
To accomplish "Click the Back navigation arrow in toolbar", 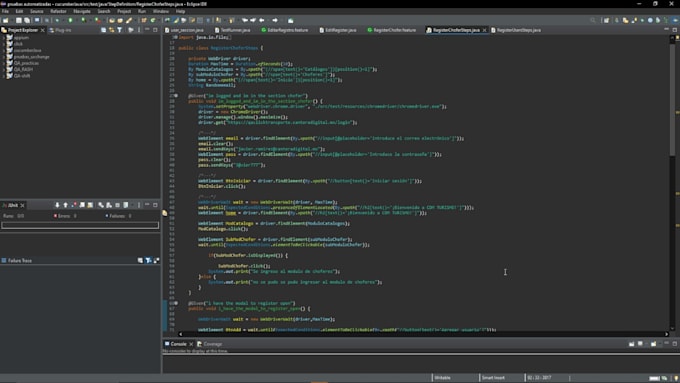I will pos(262,20).
